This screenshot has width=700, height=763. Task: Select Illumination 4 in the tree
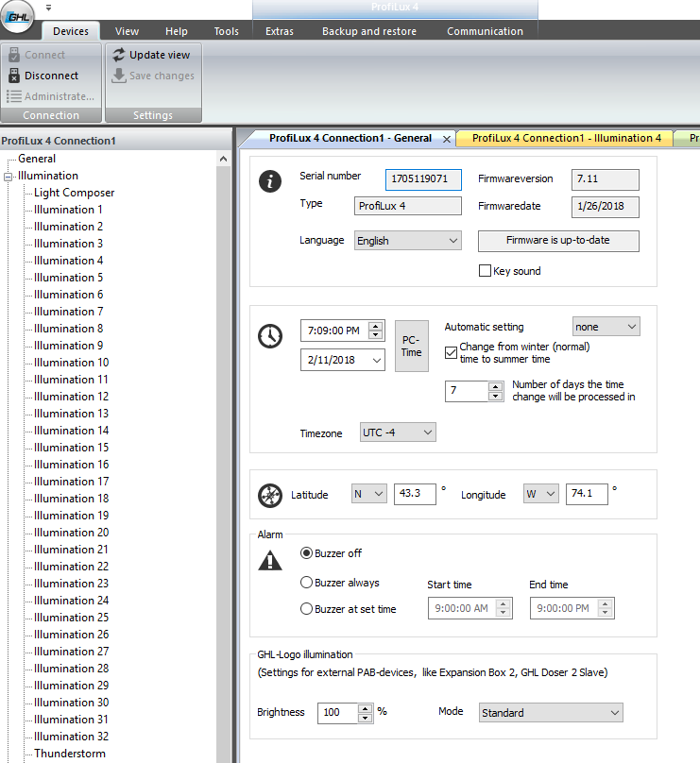pos(69,261)
